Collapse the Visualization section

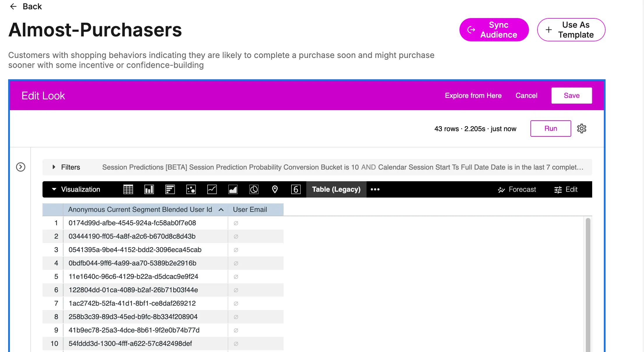pyautogui.click(x=54, y=189)
